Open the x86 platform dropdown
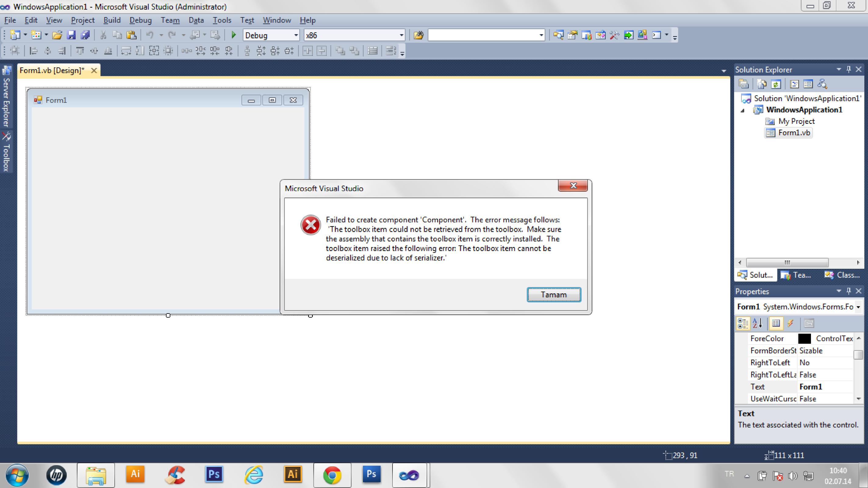Image resolution: width=868 pixels, height=488 pixels. coord(401,35)
